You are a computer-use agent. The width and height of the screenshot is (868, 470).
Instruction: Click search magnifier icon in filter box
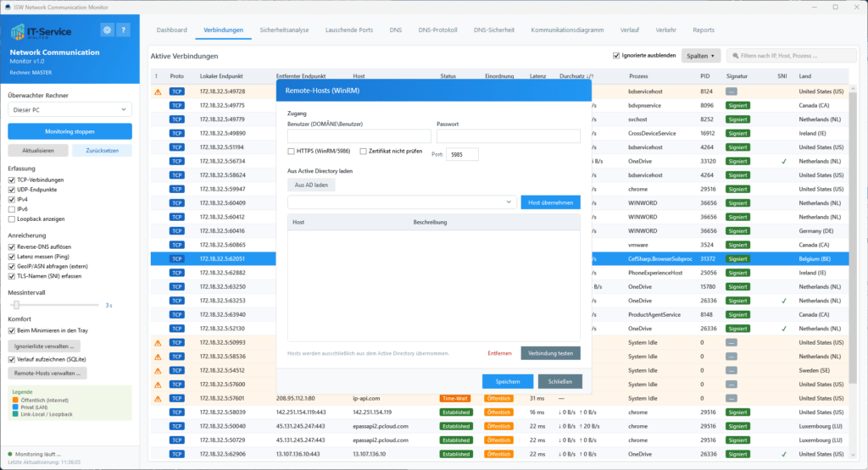[736, 56]
